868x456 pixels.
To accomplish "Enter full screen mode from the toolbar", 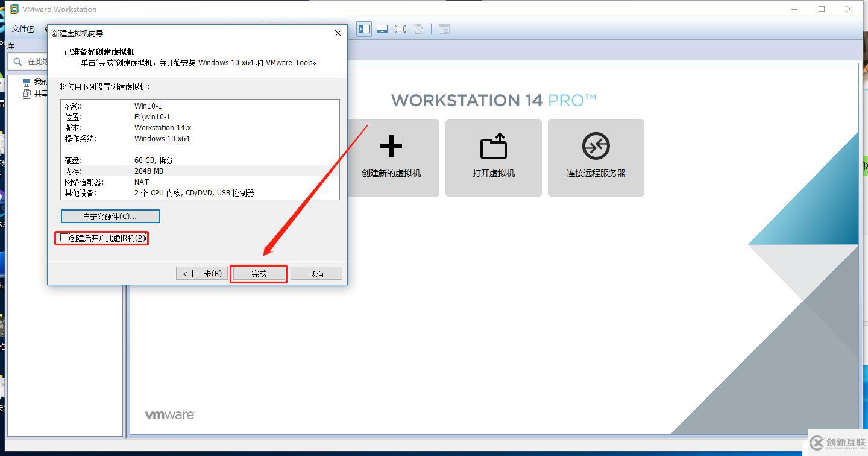I will point(400,28).
